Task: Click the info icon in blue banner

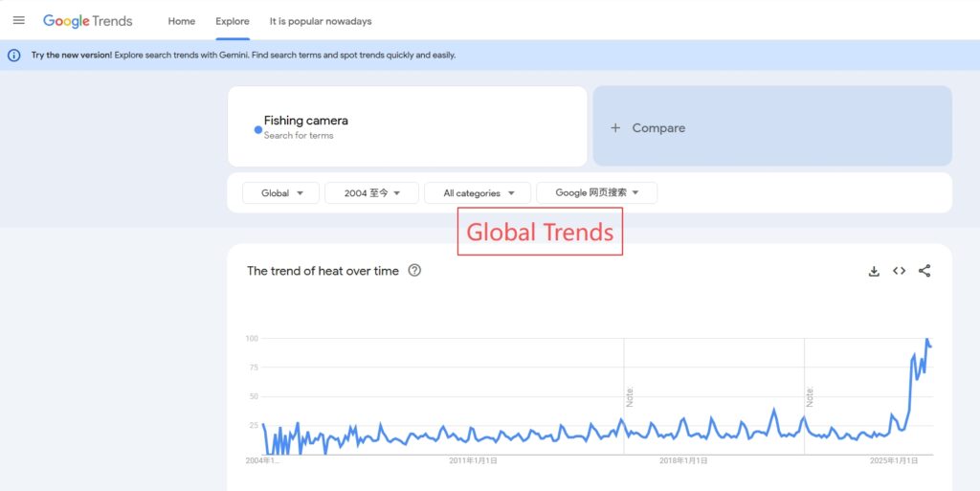Action: coord(14,56)
